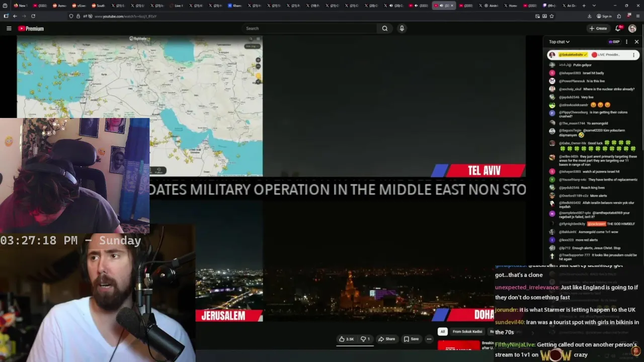Open more actions ellipsis under video
Viewport: 644px width, 362px height.
pos(429,339)
